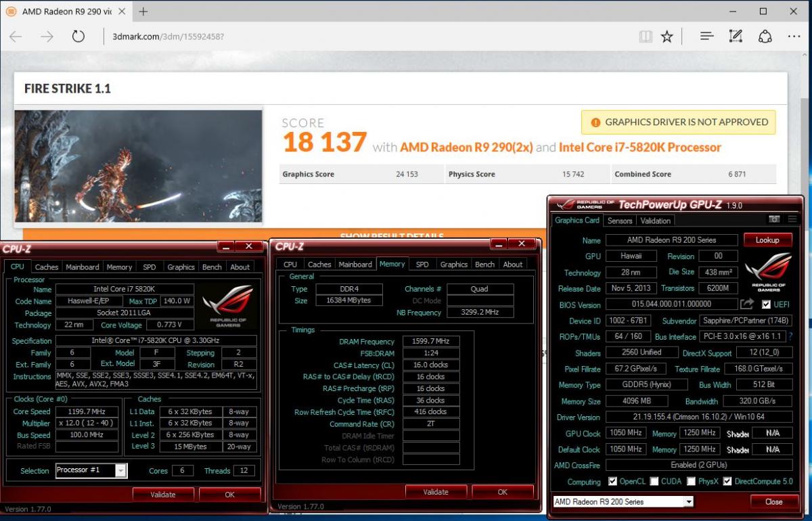Click Validate in the CPU-Z Memory window

436,492
